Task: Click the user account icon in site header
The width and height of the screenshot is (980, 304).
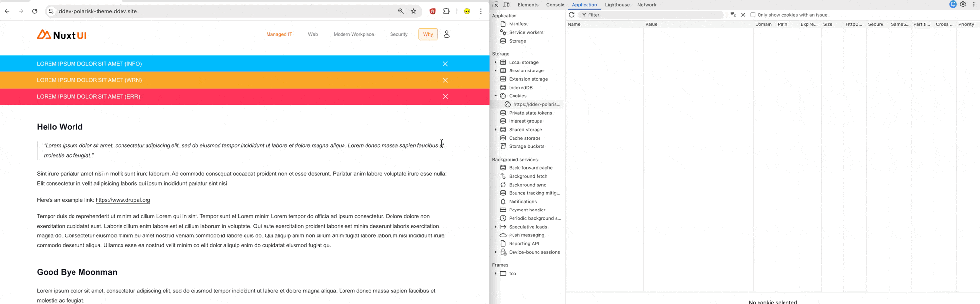Action: (446, 34)
